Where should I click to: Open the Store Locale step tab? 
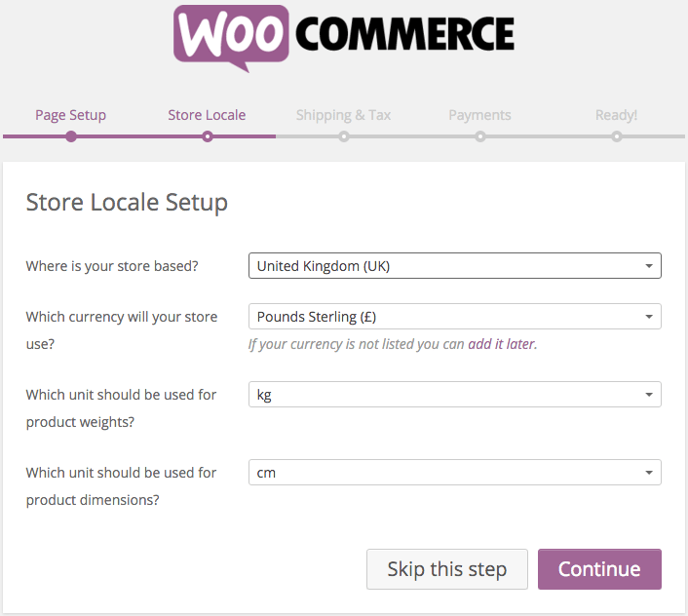pyautogui.click(x=207, y=115)
